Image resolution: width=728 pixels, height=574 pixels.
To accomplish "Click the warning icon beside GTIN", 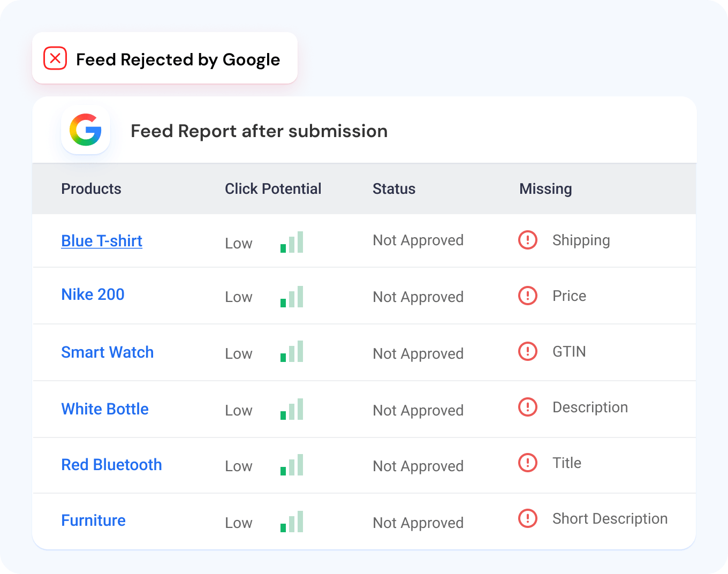I will click(528, 351).
